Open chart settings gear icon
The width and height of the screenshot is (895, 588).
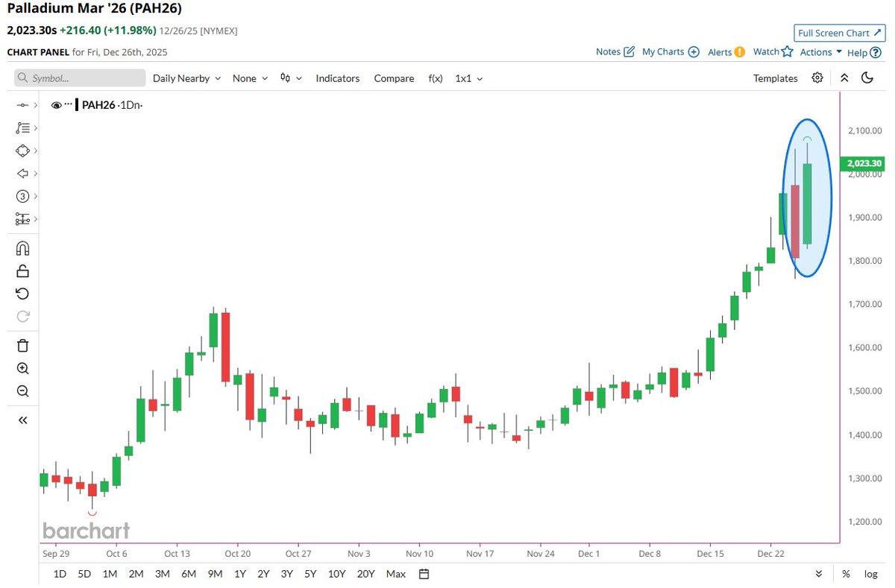817,78
